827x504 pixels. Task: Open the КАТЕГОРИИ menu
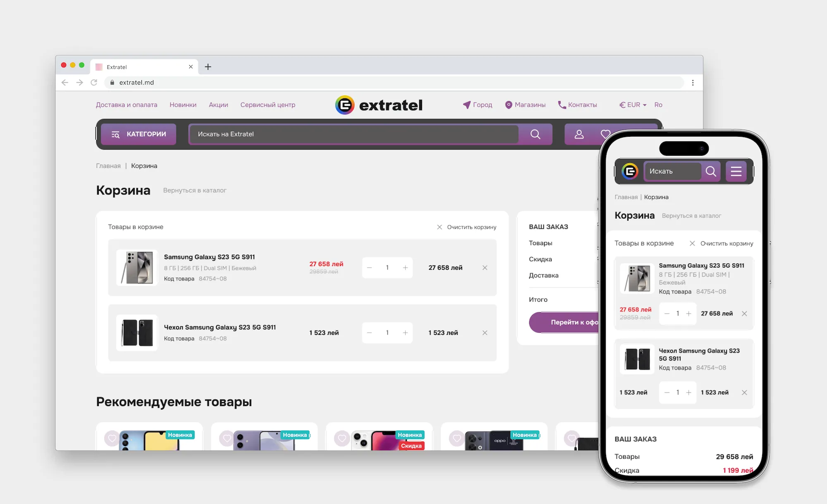(139, 134)
